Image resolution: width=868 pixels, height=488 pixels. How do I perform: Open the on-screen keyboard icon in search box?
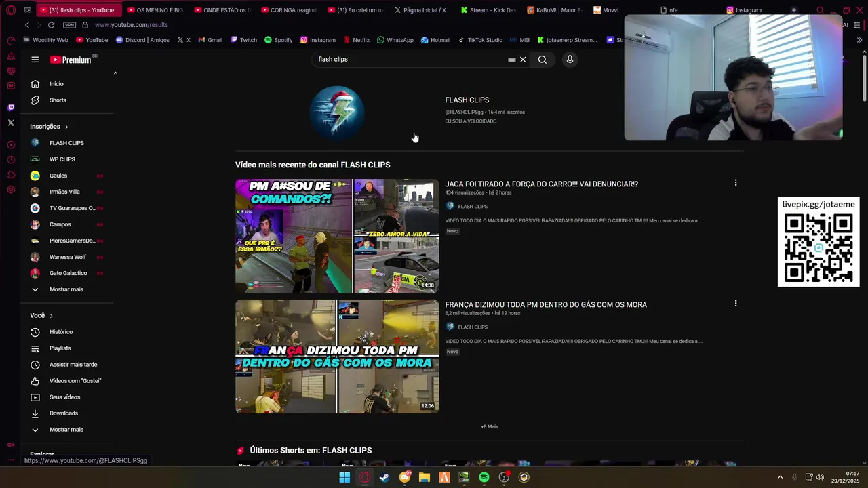click(512, 60)
